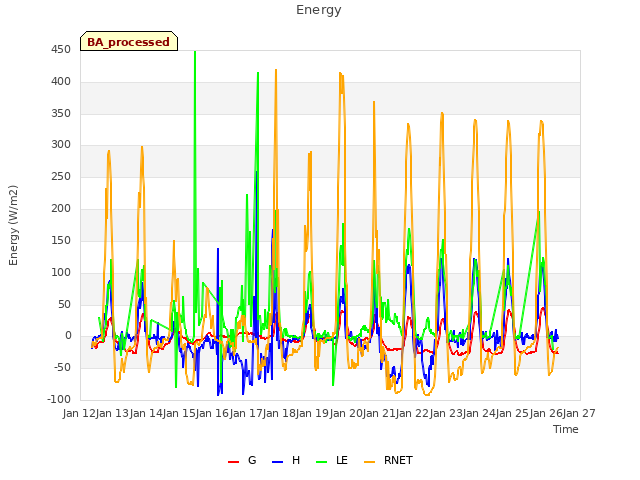Click the blue H legend marker
This screenshot has width=640, height=480.
click(x=277, y=462)
